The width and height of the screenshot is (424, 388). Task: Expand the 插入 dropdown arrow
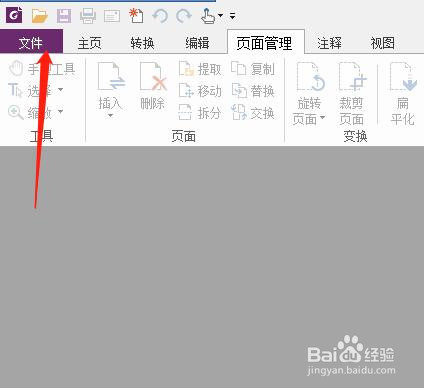110,116
